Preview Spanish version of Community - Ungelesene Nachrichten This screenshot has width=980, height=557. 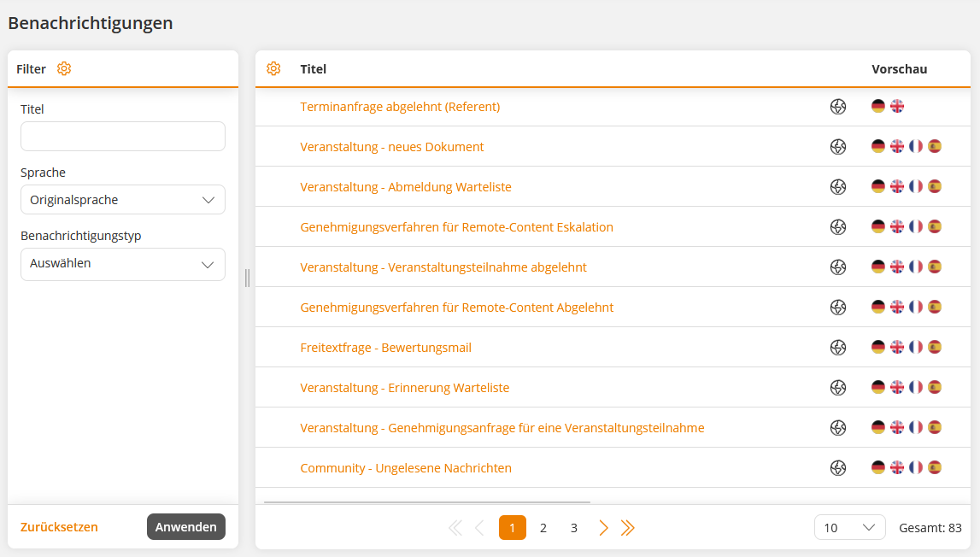click(935, 467)
